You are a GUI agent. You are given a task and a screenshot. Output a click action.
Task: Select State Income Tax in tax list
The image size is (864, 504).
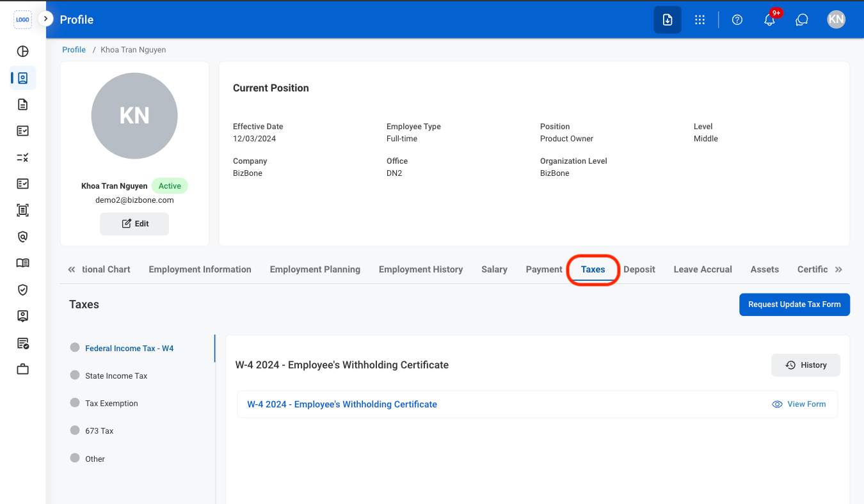click(116, 376)
